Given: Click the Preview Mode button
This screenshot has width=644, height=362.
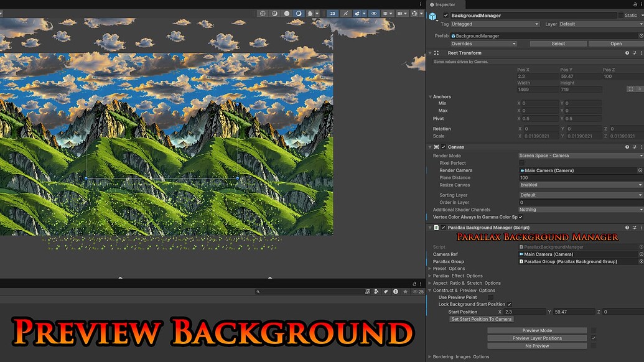Looking at the screenshot, I should coord(536,330).
